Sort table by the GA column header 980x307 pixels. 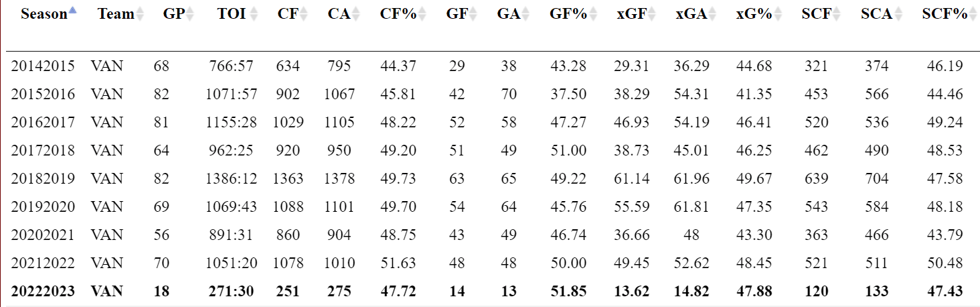pos(508,14)
